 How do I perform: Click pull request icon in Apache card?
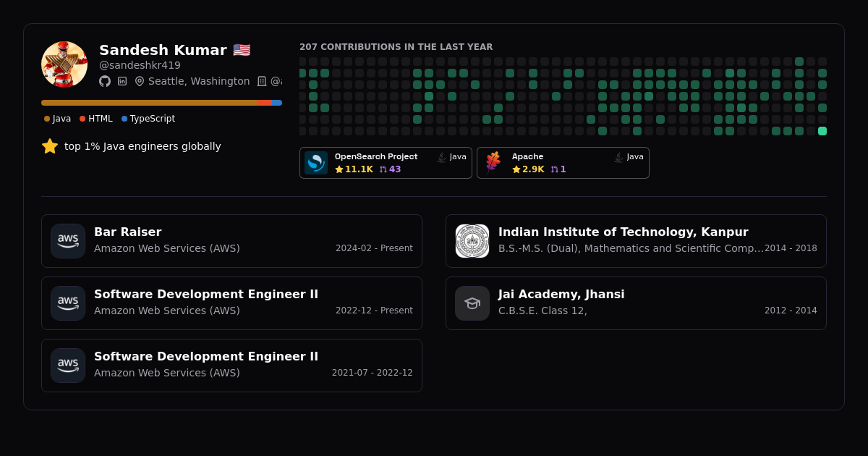pos(555,169)
